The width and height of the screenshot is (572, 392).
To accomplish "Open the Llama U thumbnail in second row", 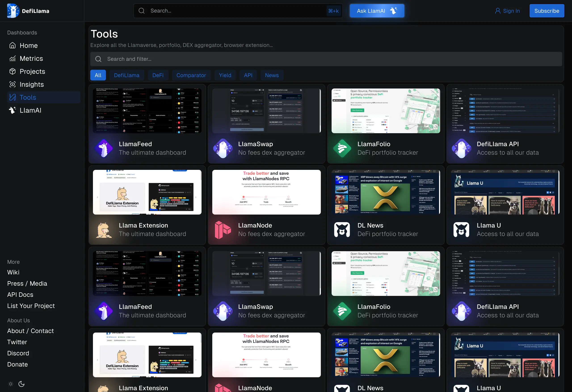I will point(505,192).
